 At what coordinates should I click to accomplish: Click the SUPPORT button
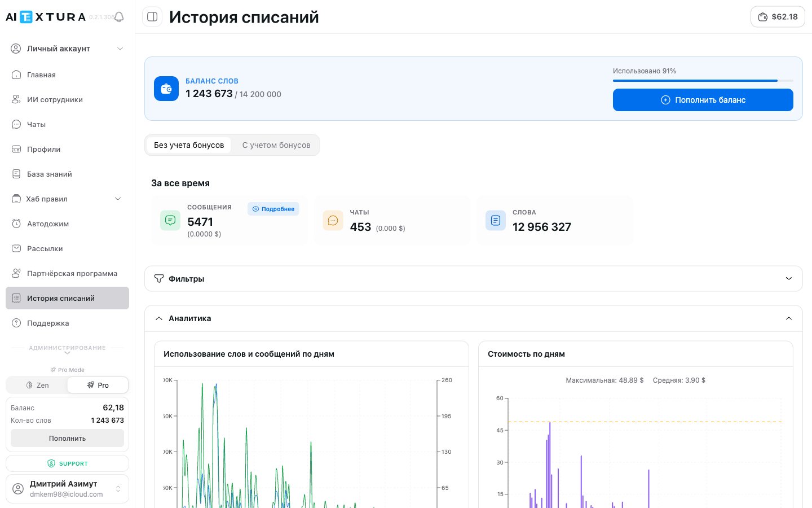coord(67,463)
